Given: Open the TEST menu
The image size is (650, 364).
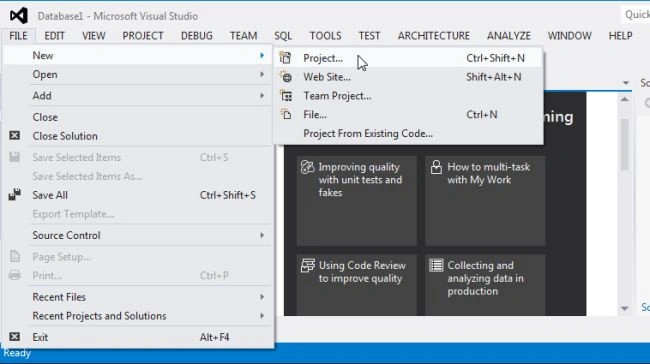Looking at the screenshot, I should coord(369,36).
